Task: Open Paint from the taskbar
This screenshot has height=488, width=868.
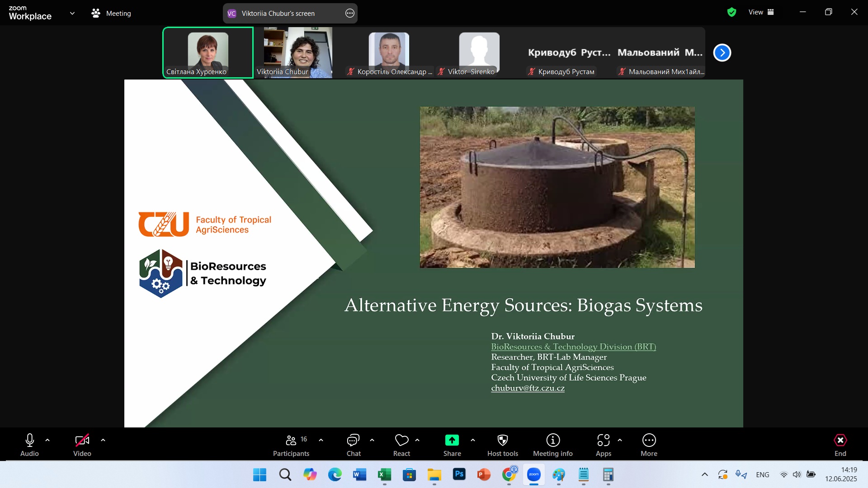Action: coord(559,475)
